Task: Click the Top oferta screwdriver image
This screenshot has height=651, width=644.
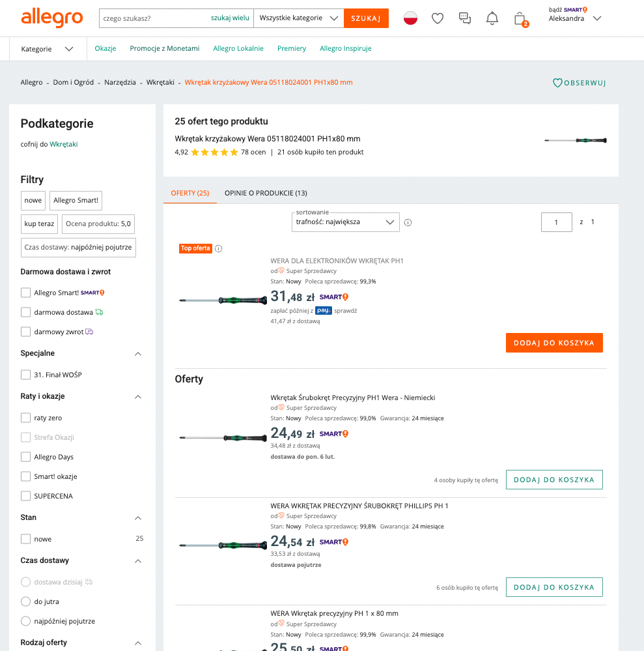Action: (x=223, y=300)
